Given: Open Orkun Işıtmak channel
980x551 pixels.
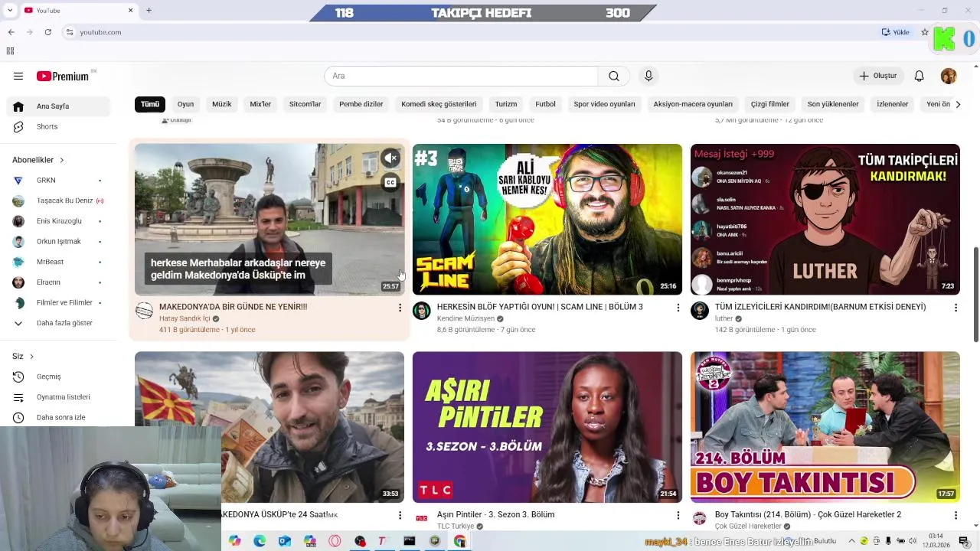Looking at the screenshot, I should [58, 241].
